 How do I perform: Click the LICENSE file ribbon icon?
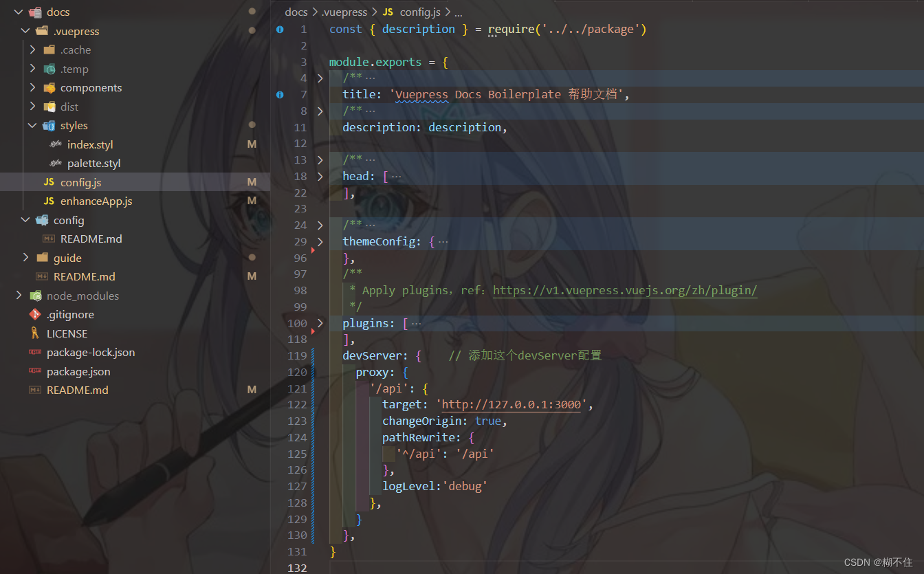pos(35,333)
